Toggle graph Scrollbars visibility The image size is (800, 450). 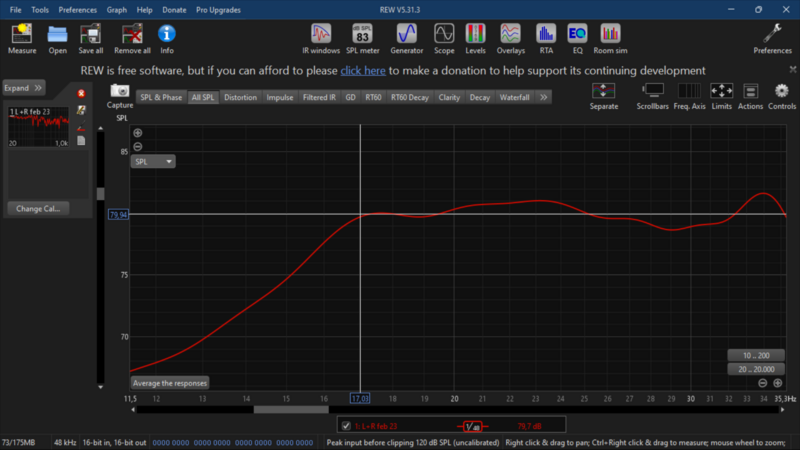click(x=652, y=95)
